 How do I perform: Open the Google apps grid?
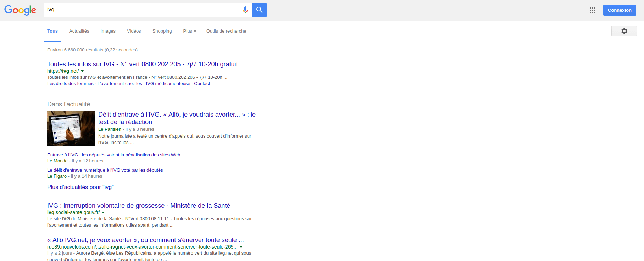(x=593, y=10)
